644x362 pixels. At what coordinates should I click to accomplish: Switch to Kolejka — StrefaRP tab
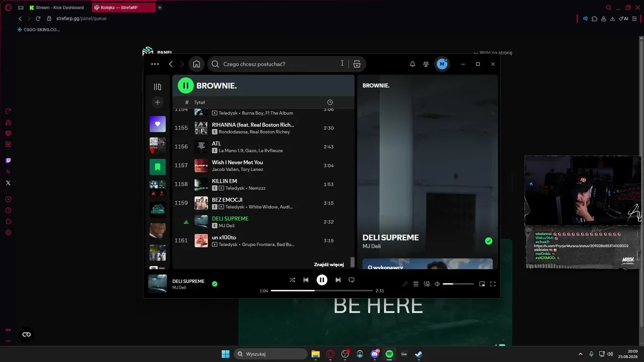[x=124, y=8]
